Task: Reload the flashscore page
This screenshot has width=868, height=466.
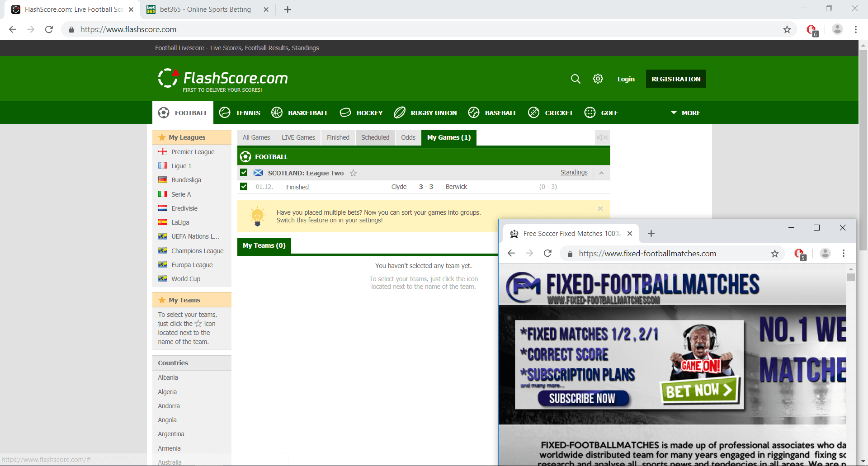Action: tap(49, 29)
